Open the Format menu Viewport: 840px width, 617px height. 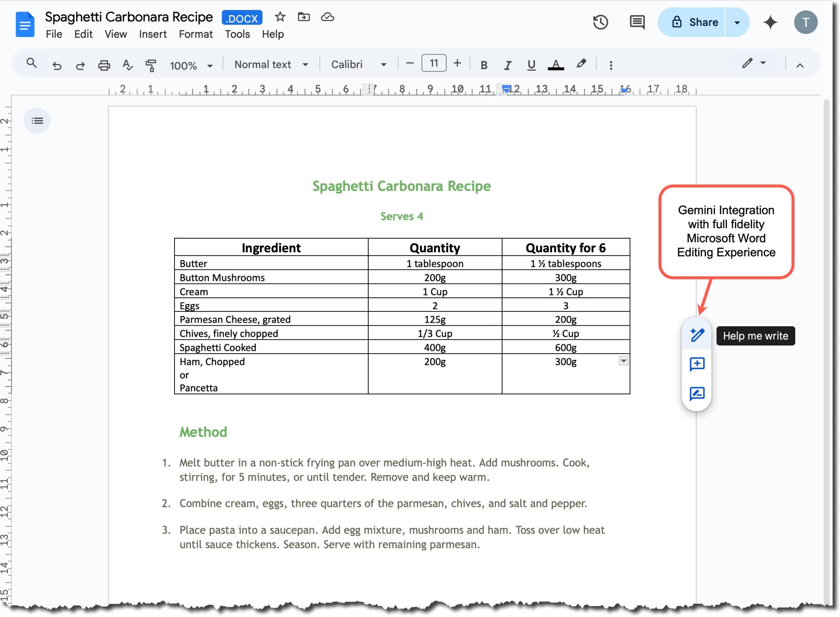coord(195,35)
